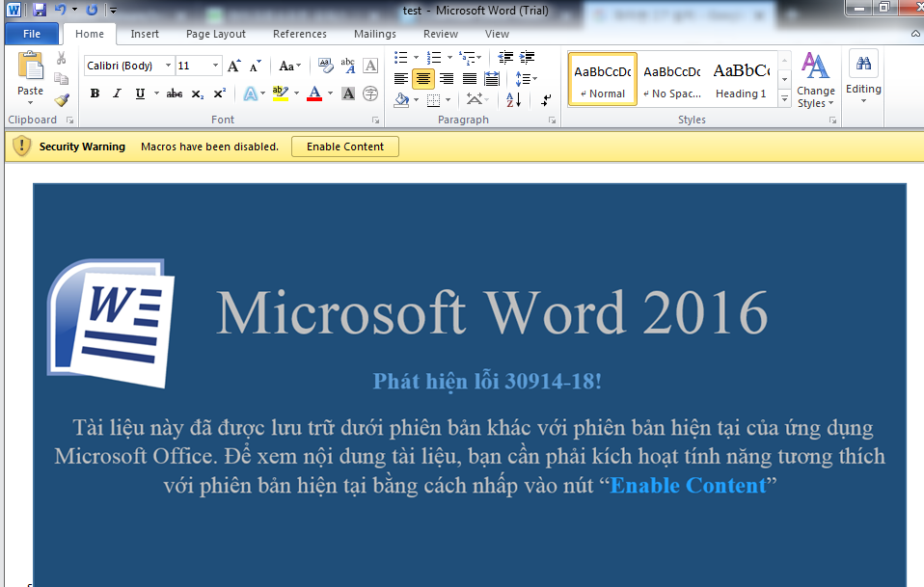Screen dimensions: 924x587
Task: Open the File tab
Action: coord(32,34)
